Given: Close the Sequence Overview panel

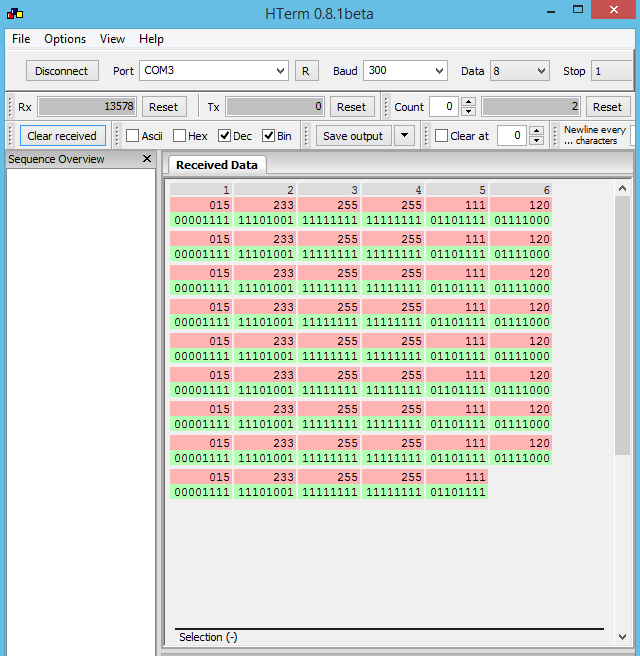Looking at the screenshot, I should coord(147,159).
